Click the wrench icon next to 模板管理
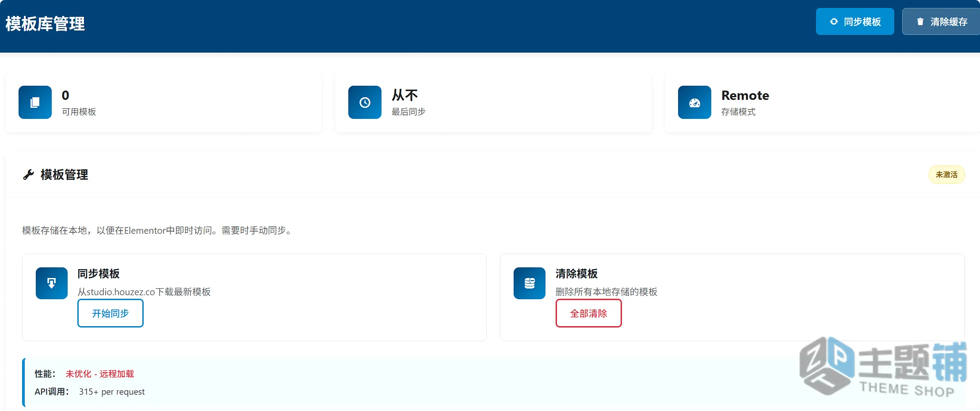 coord(29,175)
